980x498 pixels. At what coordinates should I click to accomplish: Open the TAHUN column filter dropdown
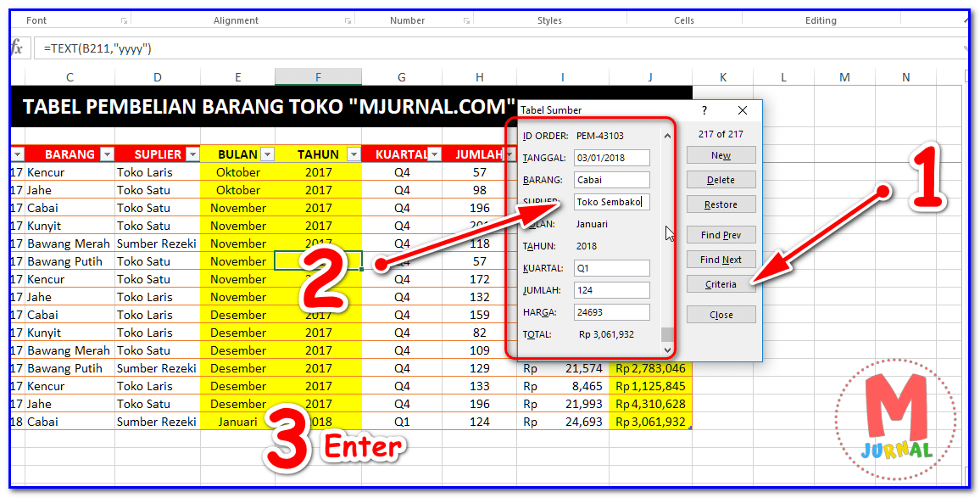pyautogui.click(x=354, y=154)
